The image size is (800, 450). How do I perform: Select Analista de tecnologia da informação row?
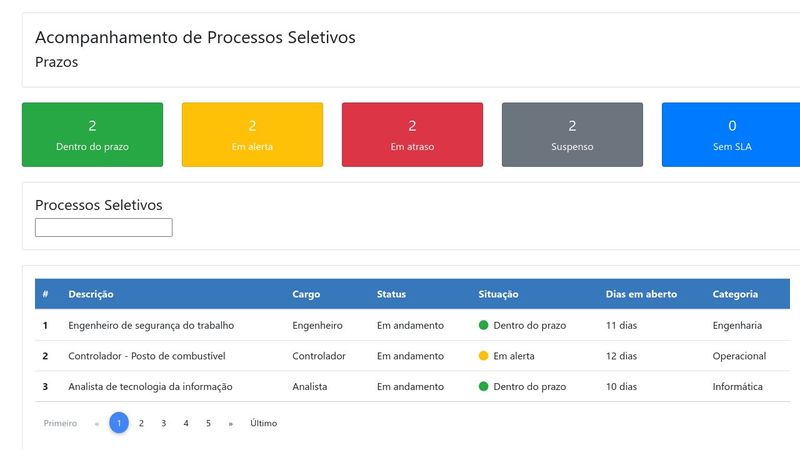click(x=150, y=386)
